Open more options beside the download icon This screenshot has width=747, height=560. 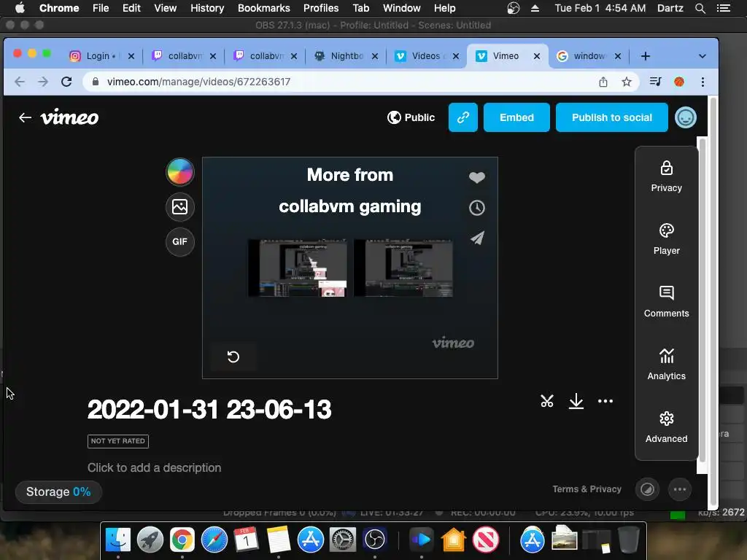pos(605,401)
